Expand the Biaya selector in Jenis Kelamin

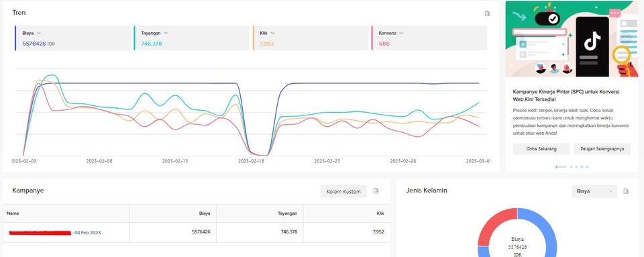pyautogui.click(x=594, y=191)
